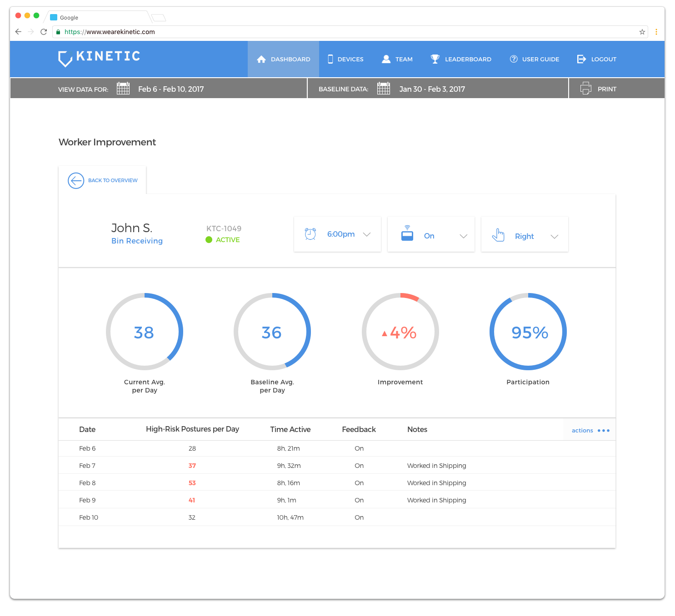Reload the page in browser

[44, 32]
